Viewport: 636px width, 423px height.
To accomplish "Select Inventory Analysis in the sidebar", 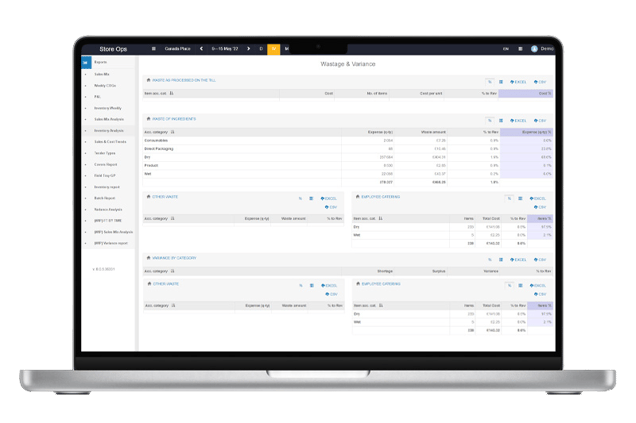I will click(108, 130).
